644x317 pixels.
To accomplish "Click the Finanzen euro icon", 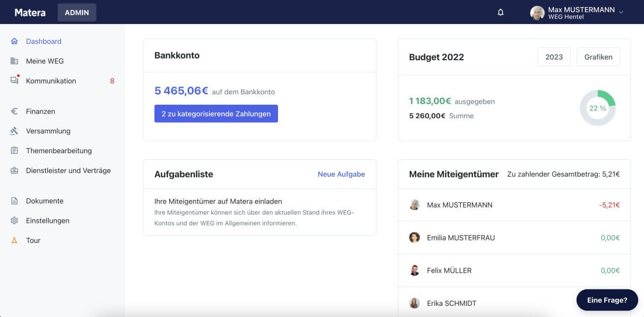I will [15, 111].
